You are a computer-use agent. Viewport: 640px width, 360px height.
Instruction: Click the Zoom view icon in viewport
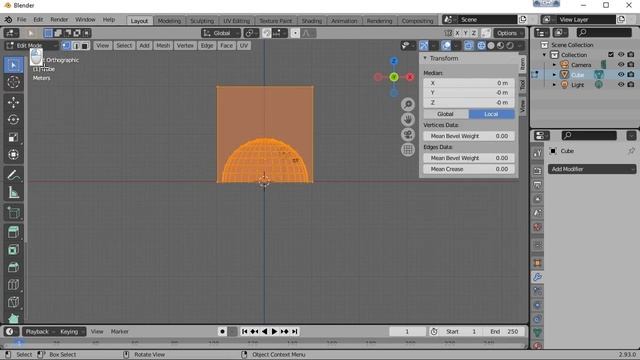tap(408, 104)
